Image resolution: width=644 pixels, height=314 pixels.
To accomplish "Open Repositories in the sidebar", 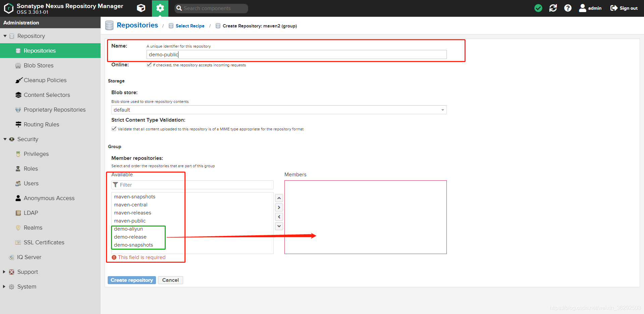I will 50,51.
